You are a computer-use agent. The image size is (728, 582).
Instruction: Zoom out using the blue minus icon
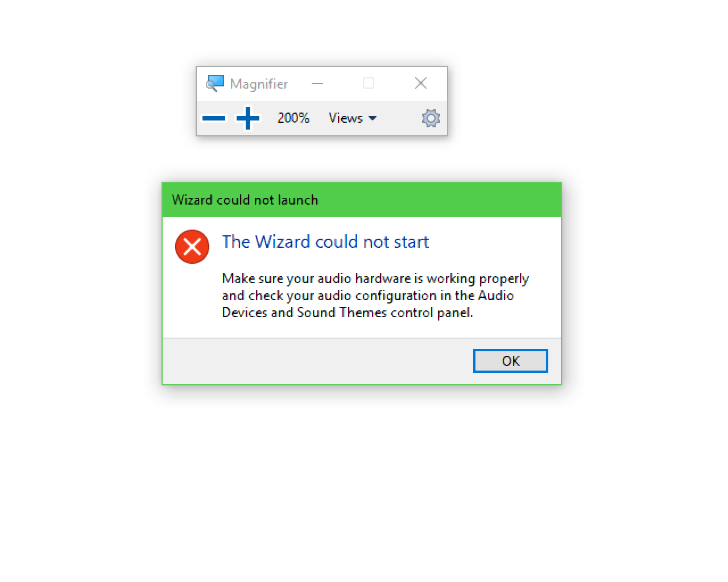(214, 118)
